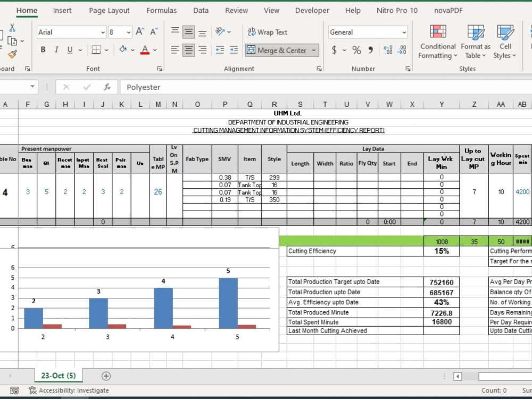Toggle Wrap Text

tap(268, 32)
